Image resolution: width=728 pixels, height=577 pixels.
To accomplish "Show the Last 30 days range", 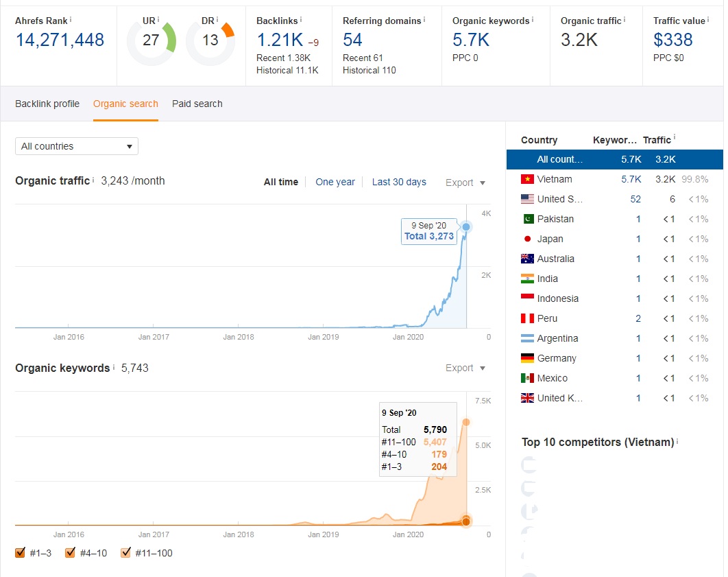I will click(399, 182).
